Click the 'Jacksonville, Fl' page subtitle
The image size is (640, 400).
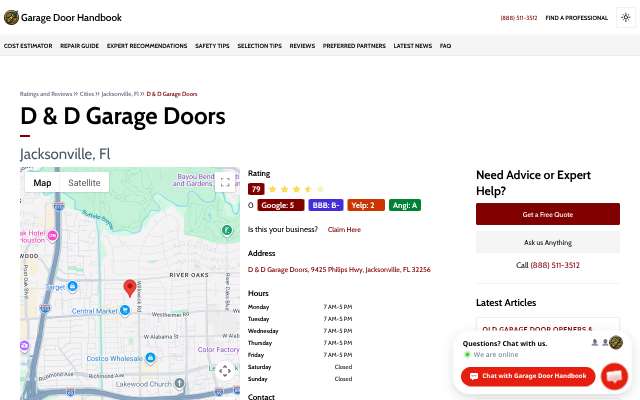[x=65, y=154]
